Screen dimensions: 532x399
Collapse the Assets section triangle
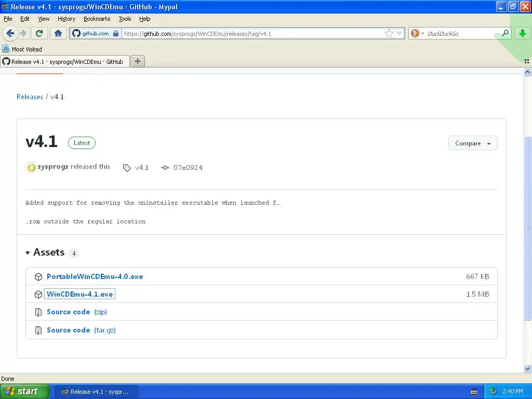pyautogui.click(x=28, y=253)
